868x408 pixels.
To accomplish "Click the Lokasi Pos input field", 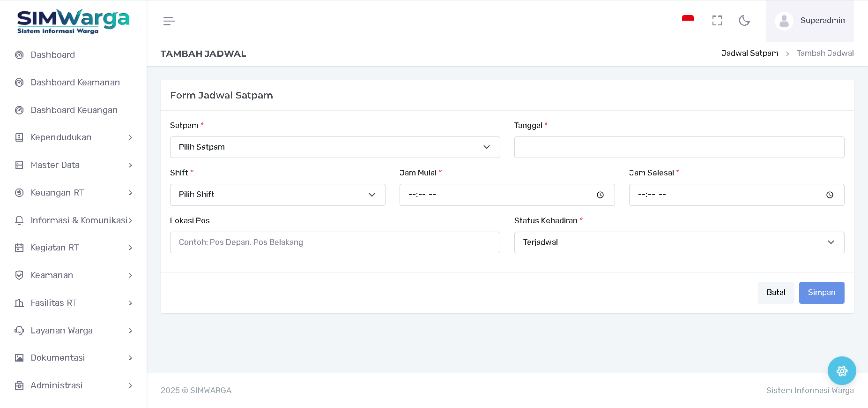I will point(335,242).
